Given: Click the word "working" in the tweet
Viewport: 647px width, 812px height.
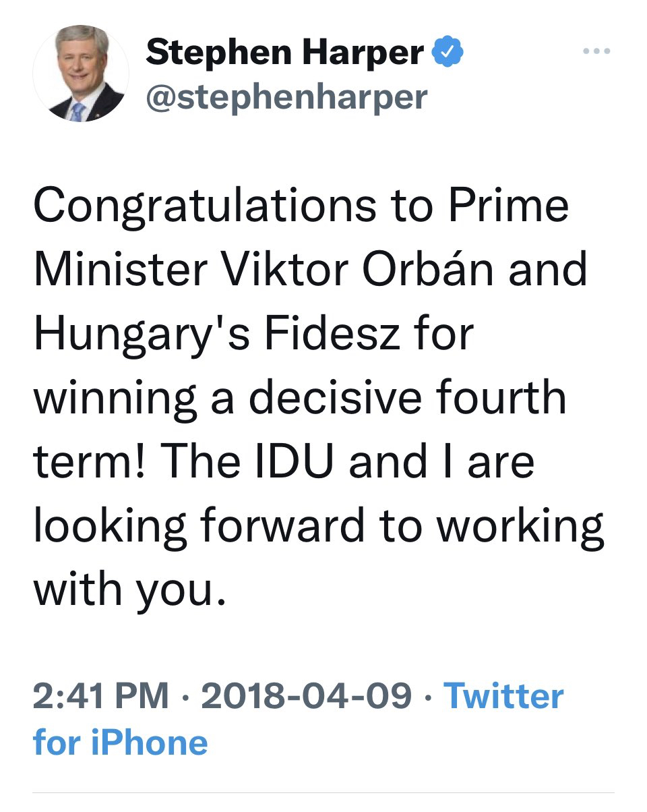Looking at the screenshot, I should pos(520,527).
